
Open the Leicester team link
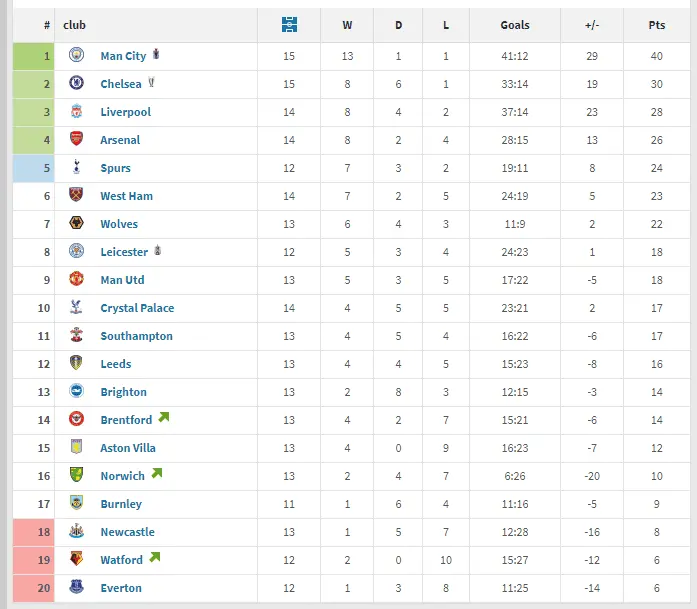[x=124, y=252]
